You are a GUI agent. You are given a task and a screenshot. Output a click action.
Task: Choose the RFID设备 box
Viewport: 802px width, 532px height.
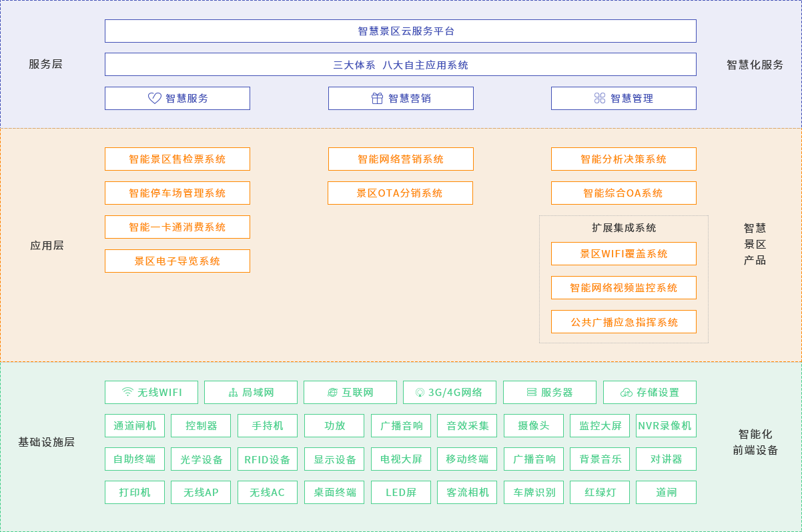[x=267, y=459]
